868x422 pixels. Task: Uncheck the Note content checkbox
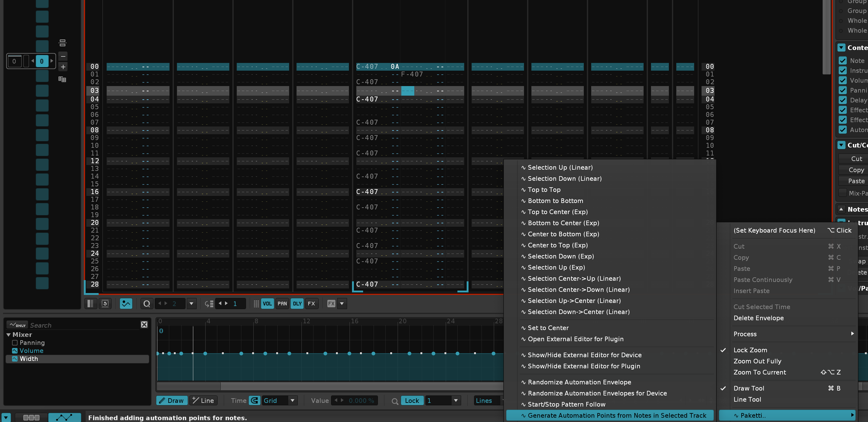843,61
